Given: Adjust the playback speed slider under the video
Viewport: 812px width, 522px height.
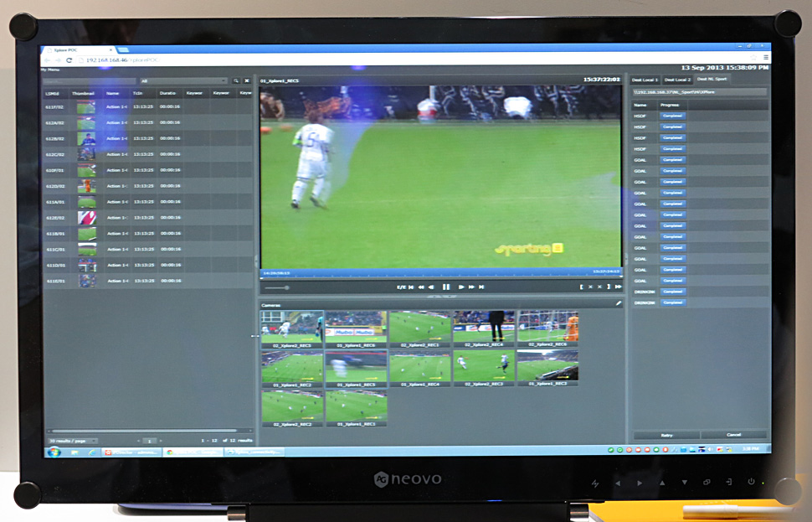Looking at the screenshot, I should pos(287,287).
